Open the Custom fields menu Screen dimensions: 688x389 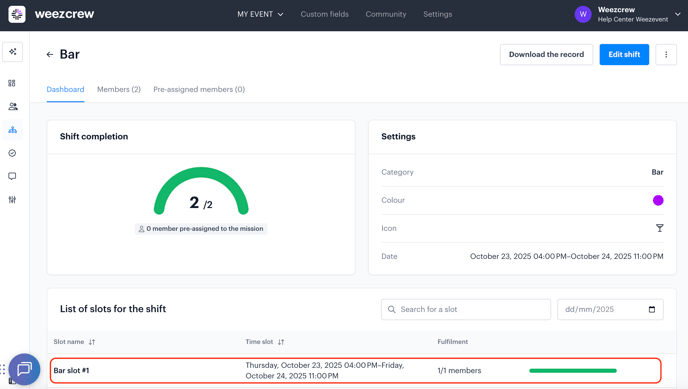point(324,14)
